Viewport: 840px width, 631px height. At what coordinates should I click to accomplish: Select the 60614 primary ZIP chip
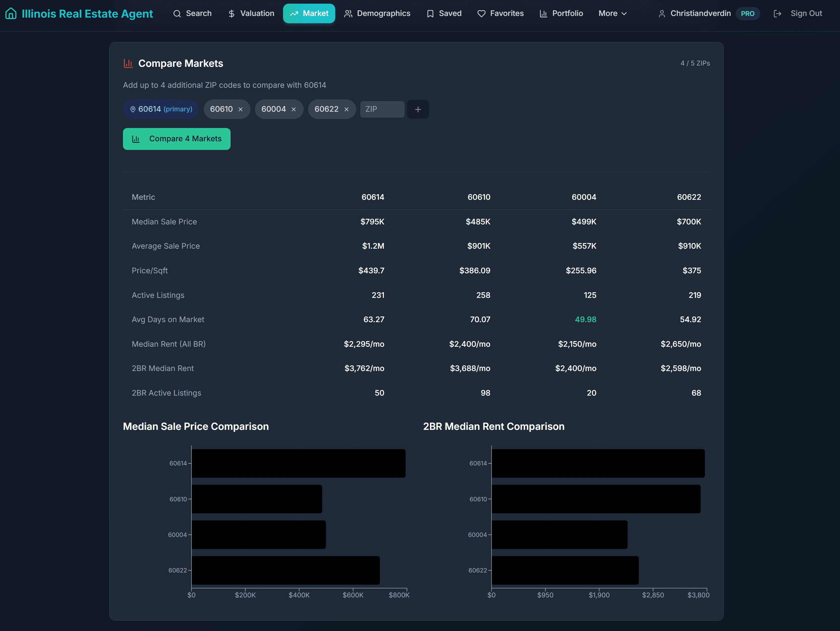(160, 109)
